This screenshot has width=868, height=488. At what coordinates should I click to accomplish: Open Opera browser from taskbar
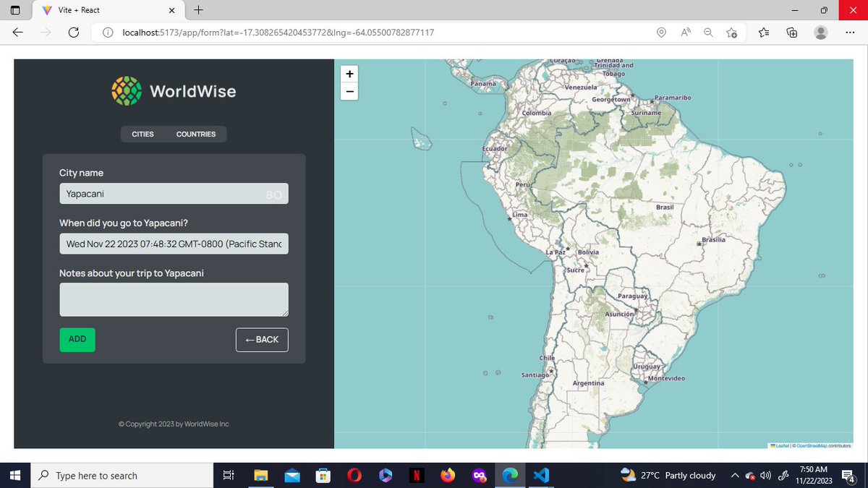tap(354, 475)
